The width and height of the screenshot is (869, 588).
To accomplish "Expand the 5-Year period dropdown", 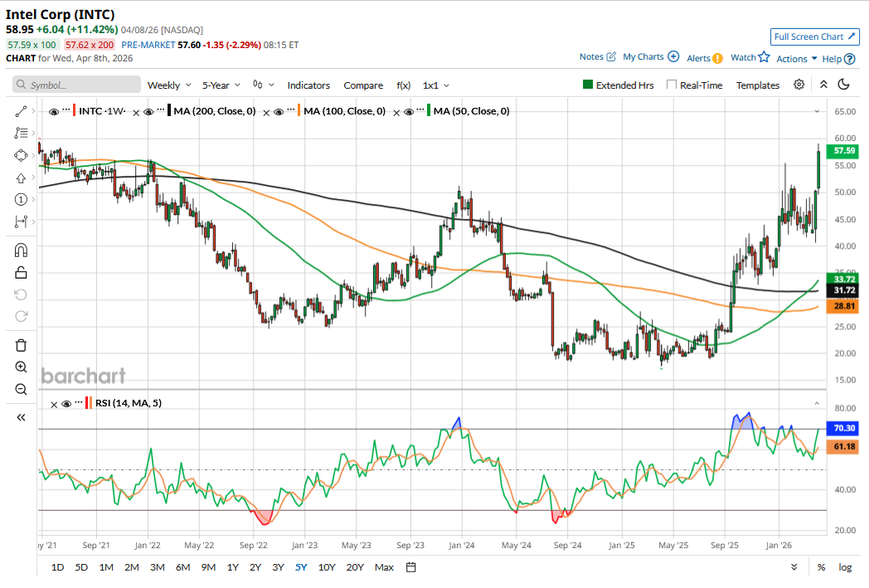I will (221, 85).
